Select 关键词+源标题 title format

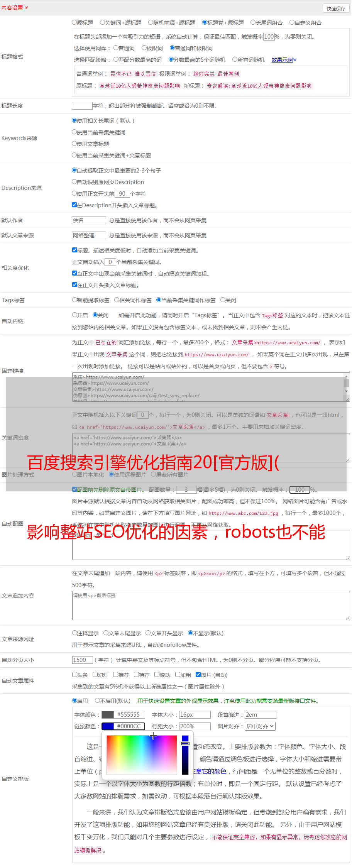pyautogui.click(x=102, y=22)
